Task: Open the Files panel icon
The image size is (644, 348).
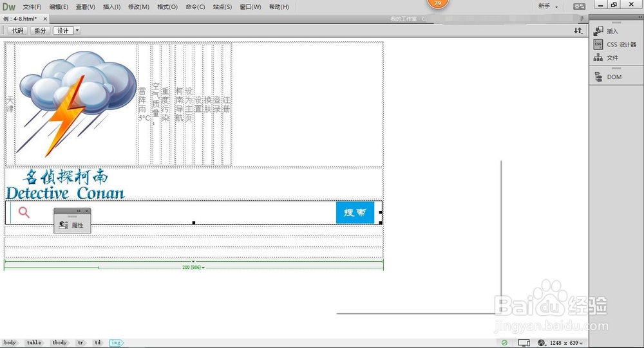Action: coord(598,57)
